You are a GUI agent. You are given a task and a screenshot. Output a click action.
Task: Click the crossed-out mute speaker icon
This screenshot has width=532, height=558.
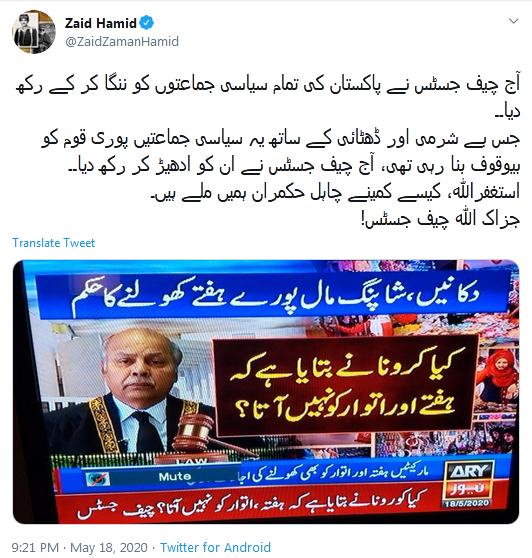(x=98, y=479)
